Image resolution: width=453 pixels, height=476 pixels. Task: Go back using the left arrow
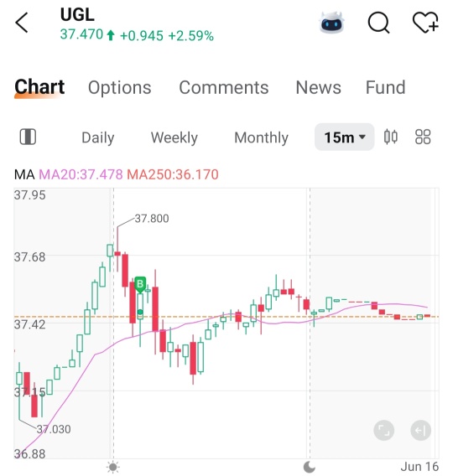(22, 23)
